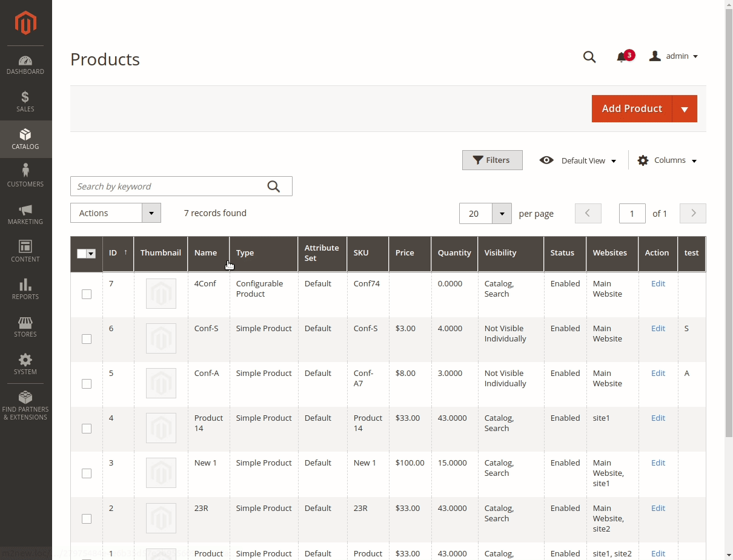This screenshot has height=560, width=733.
Task: Sort by the Name column header
Action: (x=208, y=254)
